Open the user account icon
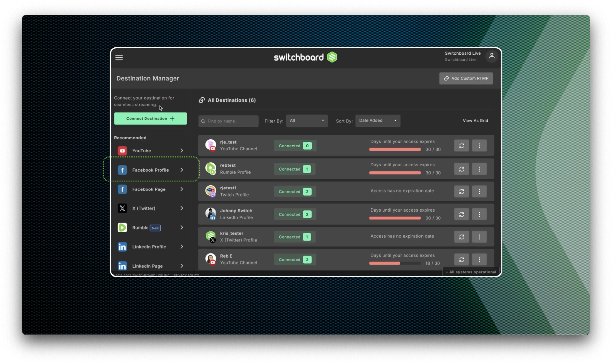The width and height of the screenshot is (612, 364). pos(491,56)
